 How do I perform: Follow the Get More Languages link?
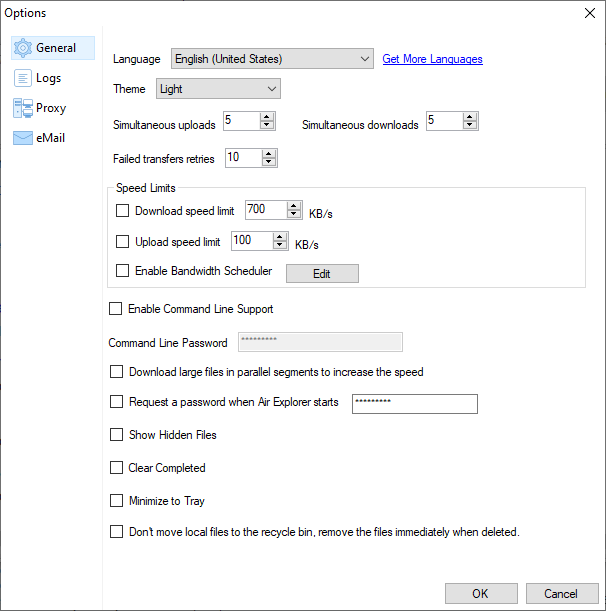click(x=432, y=59)
